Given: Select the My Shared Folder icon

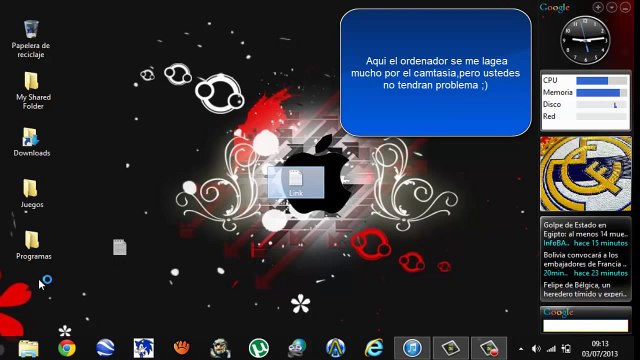Looking at the screenshot, I should tap(33, 91).
